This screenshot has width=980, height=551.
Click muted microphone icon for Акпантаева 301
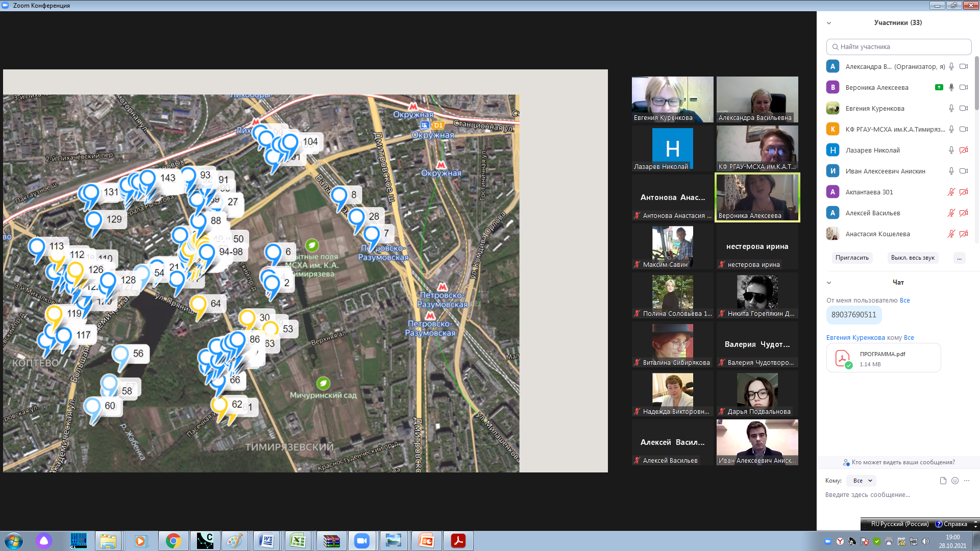(x=951, y=192)
